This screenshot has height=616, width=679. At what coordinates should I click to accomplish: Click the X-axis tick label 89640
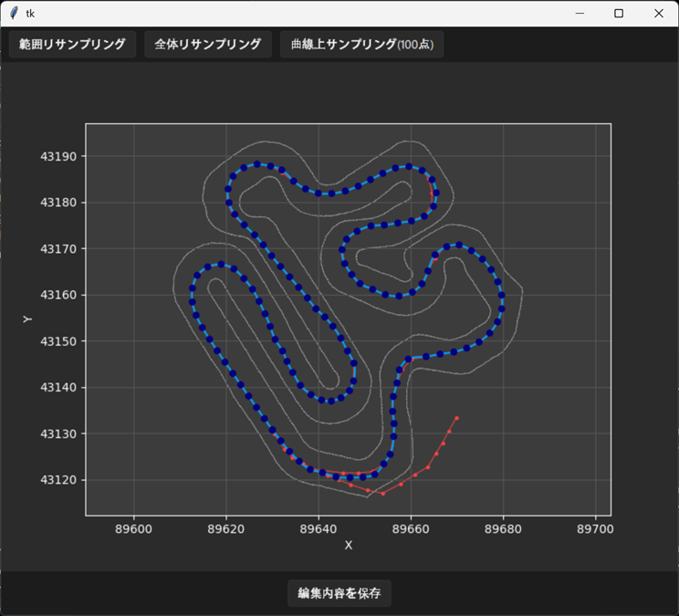point(319,529)
